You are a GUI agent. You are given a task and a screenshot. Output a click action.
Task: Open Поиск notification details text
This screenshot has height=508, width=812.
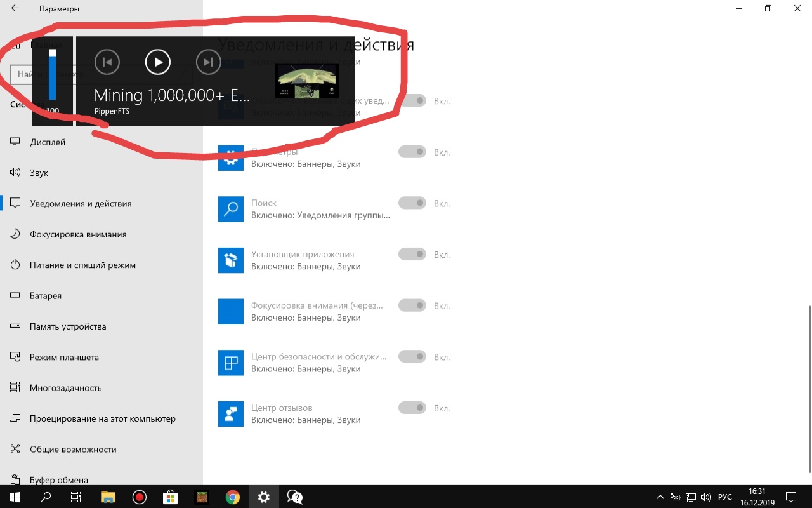pos(320,215)
